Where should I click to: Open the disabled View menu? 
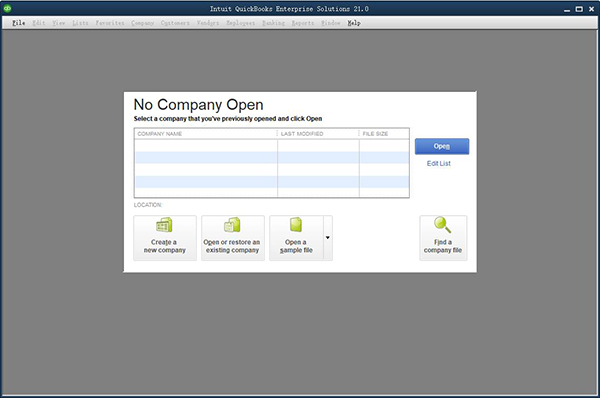click(59, 23)
